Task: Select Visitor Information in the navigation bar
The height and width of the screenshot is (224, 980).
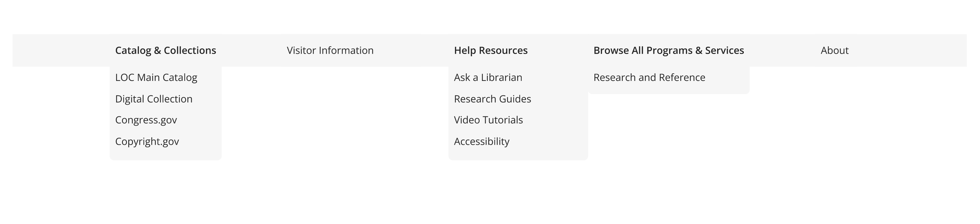Action: [x=330, y=51]
